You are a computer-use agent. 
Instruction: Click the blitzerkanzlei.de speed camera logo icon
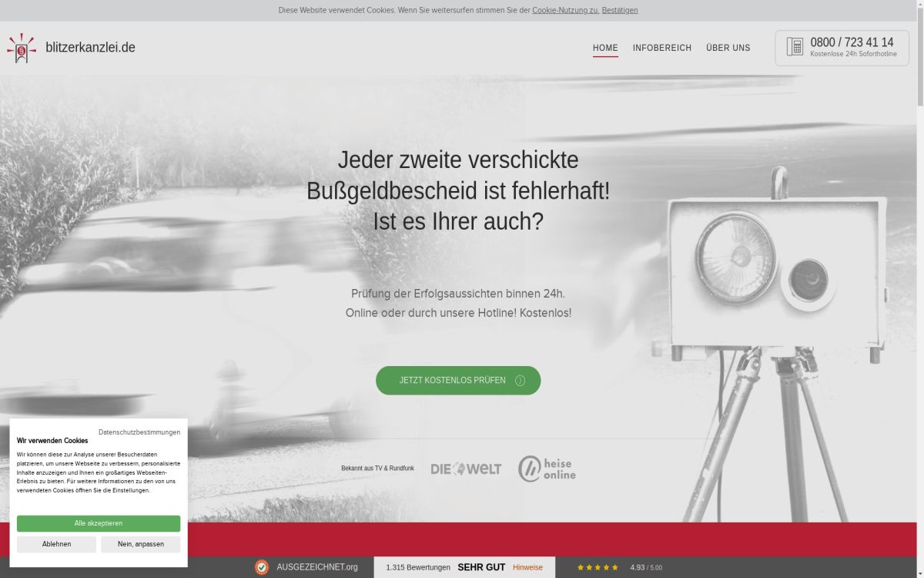tap(21, 47)
